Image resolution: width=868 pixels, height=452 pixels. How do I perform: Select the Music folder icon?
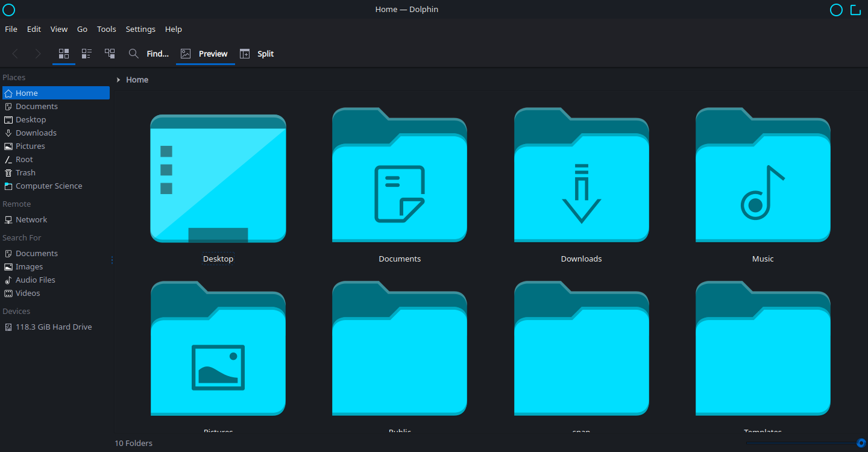pyautogui.click(x=763, y=175)
